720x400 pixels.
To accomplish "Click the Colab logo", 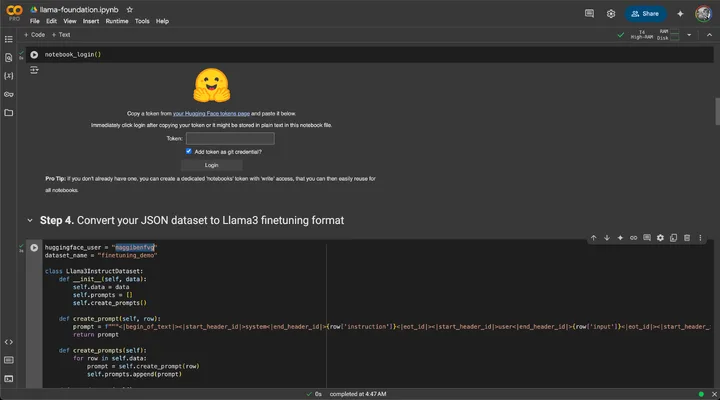I will coord(14,12).
